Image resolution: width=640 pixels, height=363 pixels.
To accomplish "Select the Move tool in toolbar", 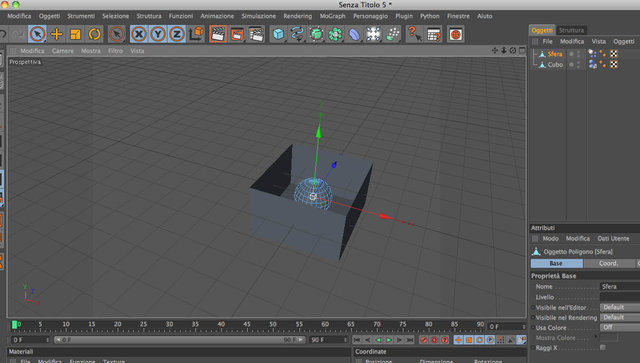I will (56, 34).
